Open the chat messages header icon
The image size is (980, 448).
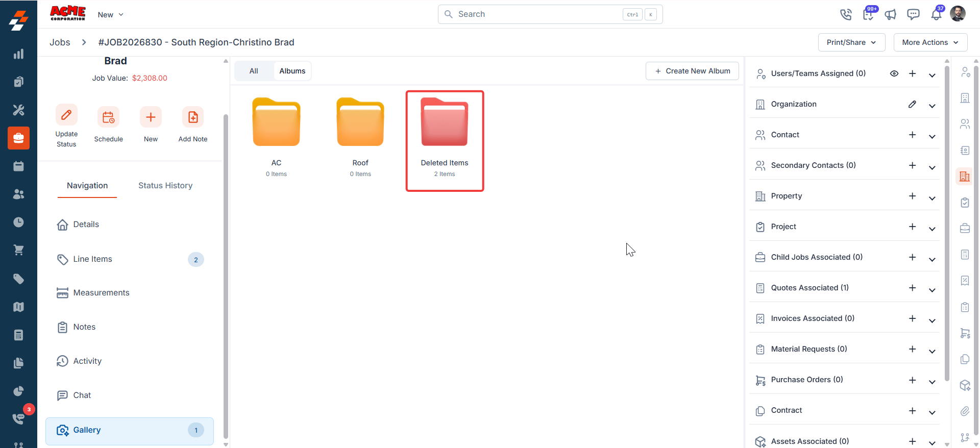click(913, 14)
